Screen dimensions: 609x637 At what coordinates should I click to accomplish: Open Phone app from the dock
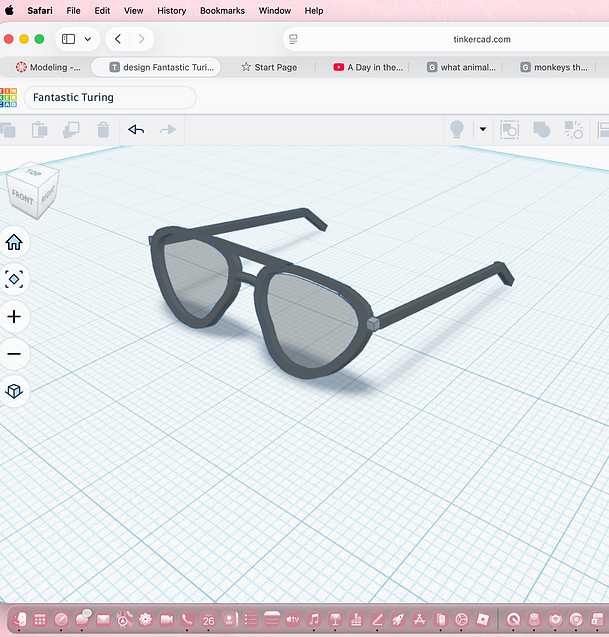point(187,619)
